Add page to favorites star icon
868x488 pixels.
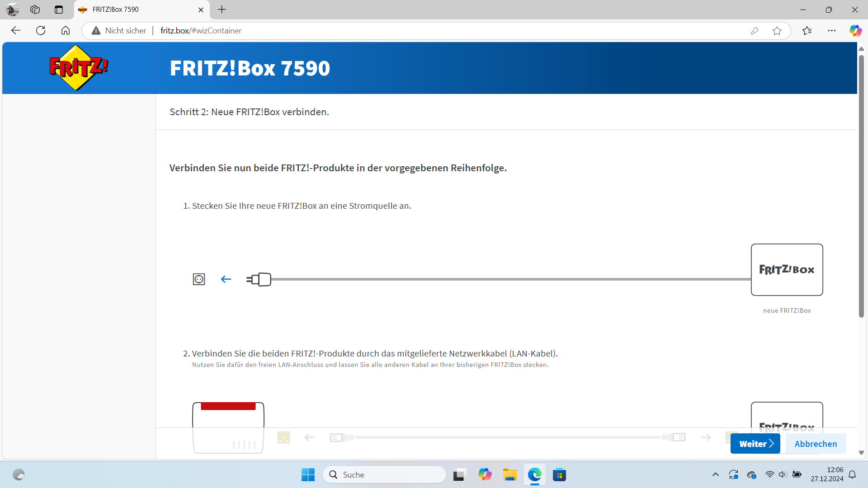(777, 31)
